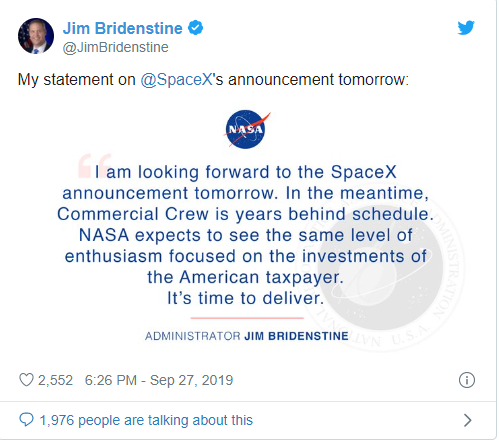Open the 6:26 PM - Sep 27, 2019 timestamp
Viewport: 499px width, 443px height.
(159, 380)
